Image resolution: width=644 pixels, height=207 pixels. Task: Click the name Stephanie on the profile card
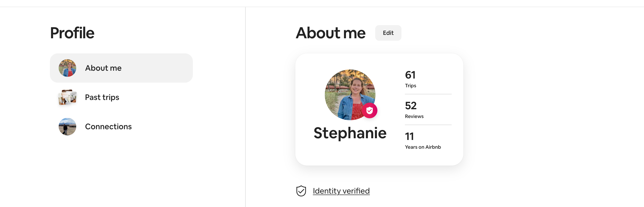click(x=350, y=133)
